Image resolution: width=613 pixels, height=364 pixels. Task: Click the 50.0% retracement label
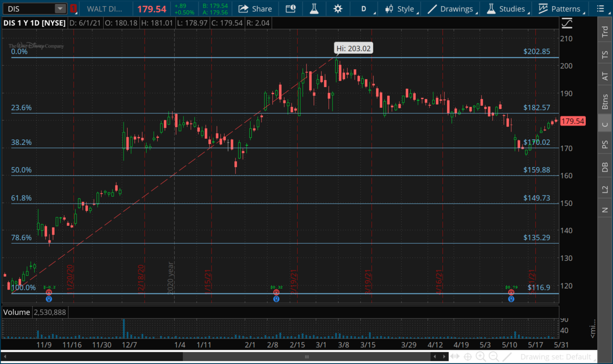pos(21,170)
